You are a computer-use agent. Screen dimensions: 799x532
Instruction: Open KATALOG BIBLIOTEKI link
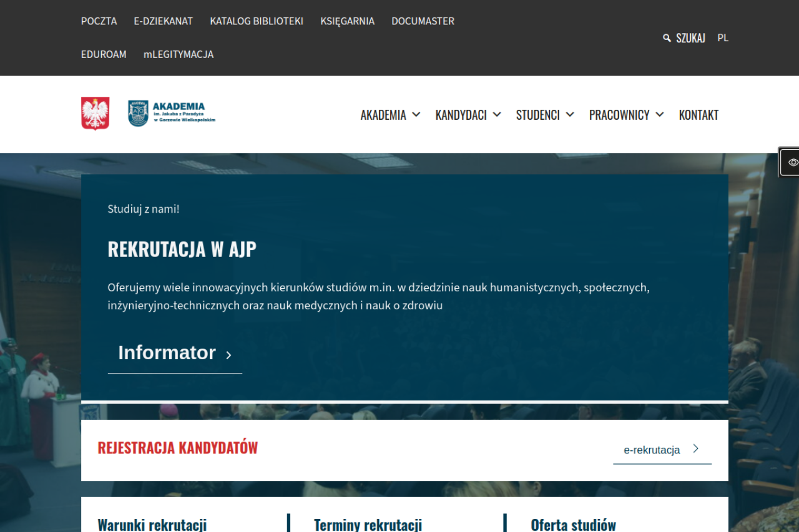(257, 21)
